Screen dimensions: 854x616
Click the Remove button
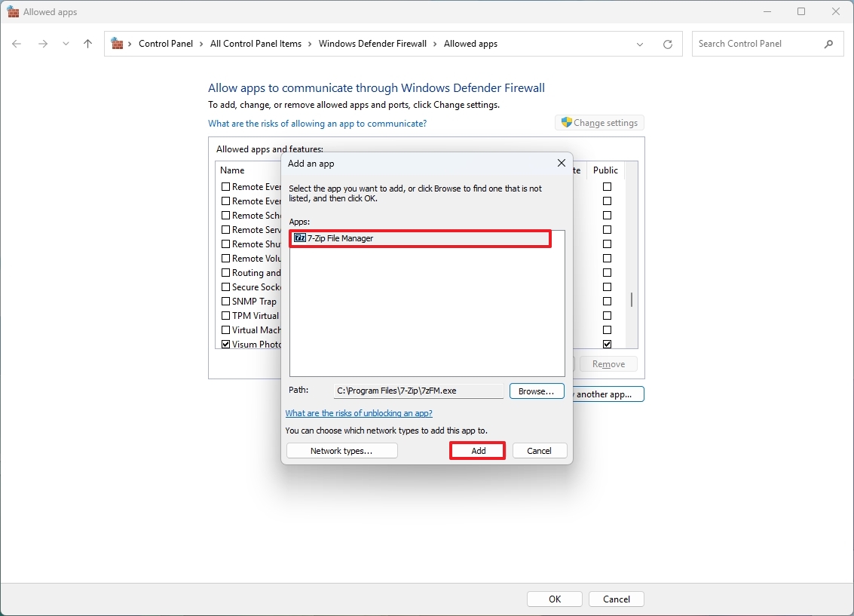click(x=608, y=364)
